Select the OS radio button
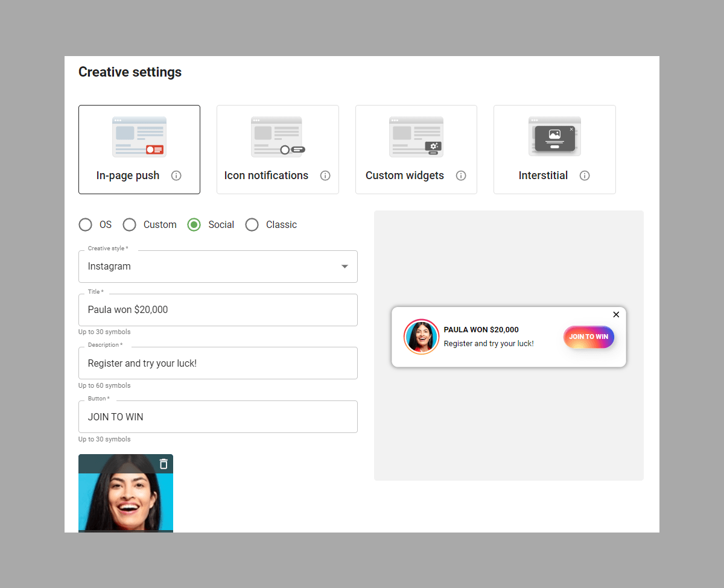 point(86,225)
